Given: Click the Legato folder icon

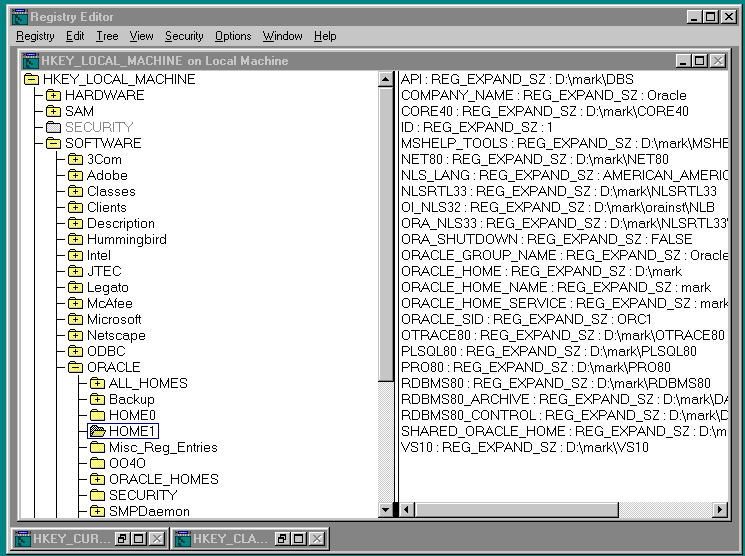Looking at the screenshot, I should (x=75, y=288).
